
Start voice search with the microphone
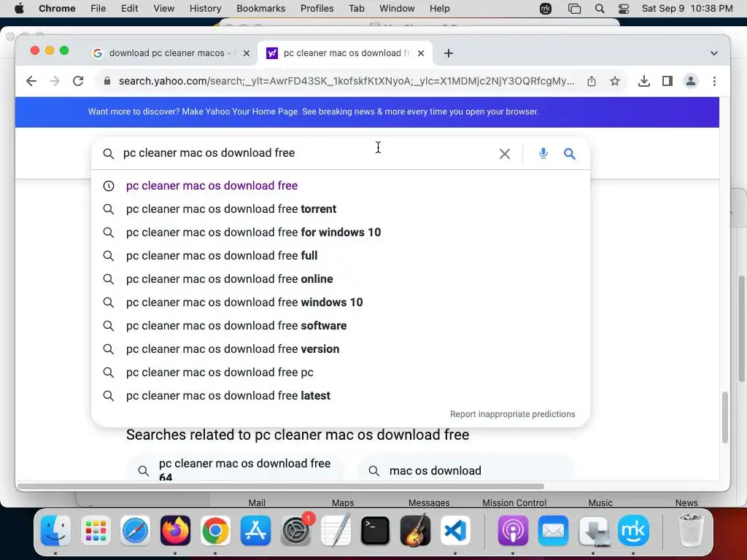click(x=543, y=153)
